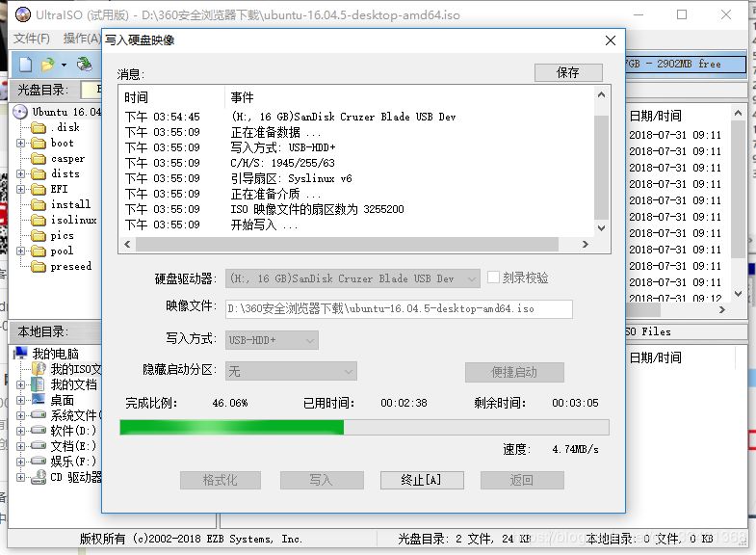Click log row '引导扇区: Syslinux v6'
The width and height of the screenshot is (756, 555).
click(x=291, y=179)
